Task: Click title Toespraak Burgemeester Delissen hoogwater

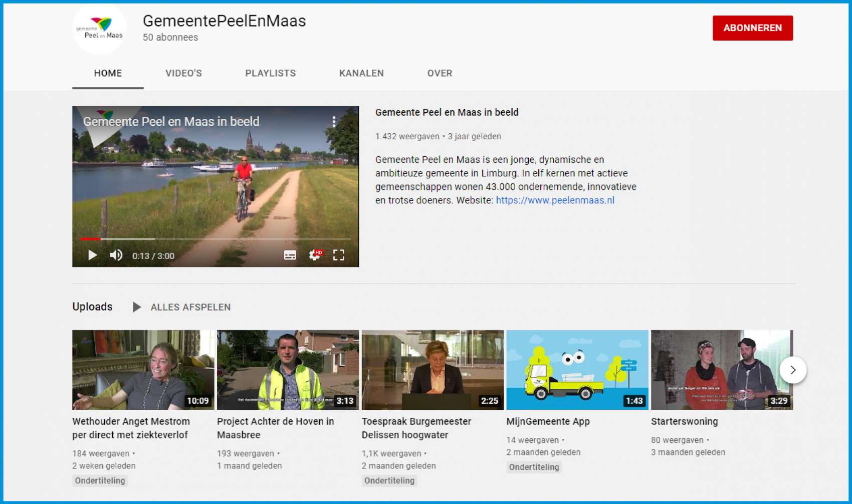Action: coord(416,428)
